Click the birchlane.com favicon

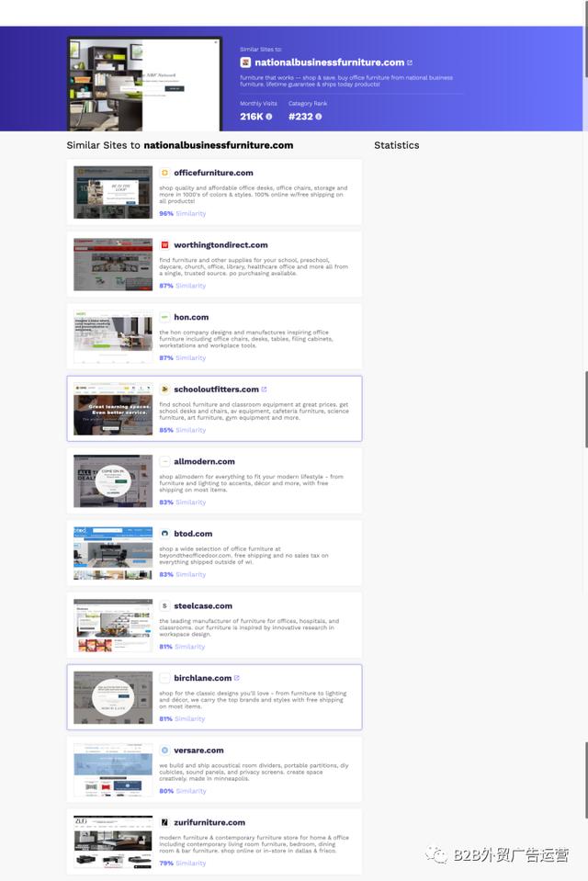[x=164, y=678]
